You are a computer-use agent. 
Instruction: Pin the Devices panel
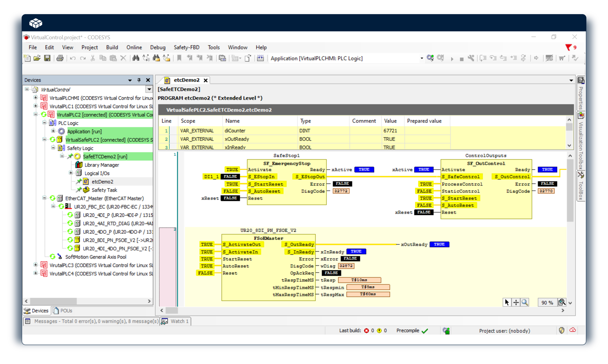click(139, 80)
